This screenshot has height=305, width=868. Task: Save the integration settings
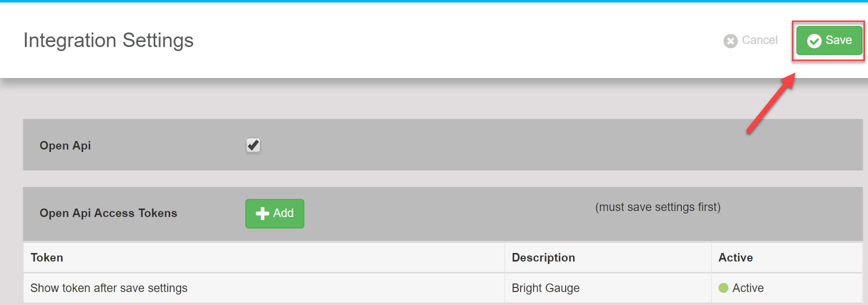(x=829, y=40)
